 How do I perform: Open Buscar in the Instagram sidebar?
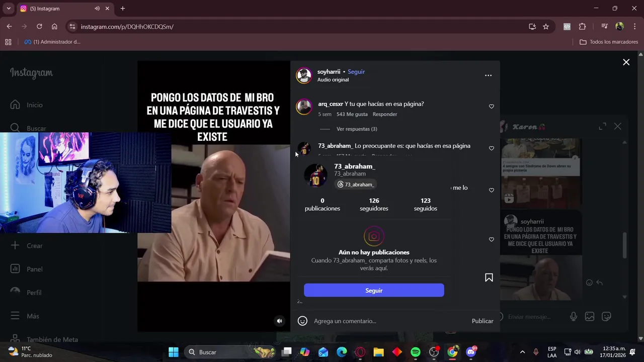coord(29,128)
